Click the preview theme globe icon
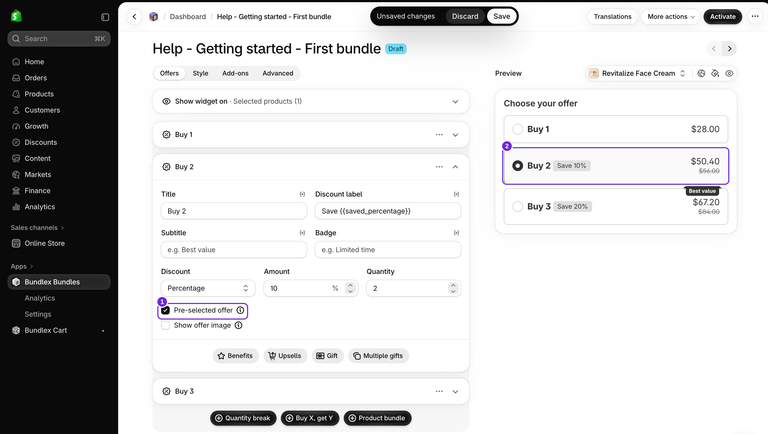Image resolution: width=768 pixels, height=434 pixels. click(701, 73)
